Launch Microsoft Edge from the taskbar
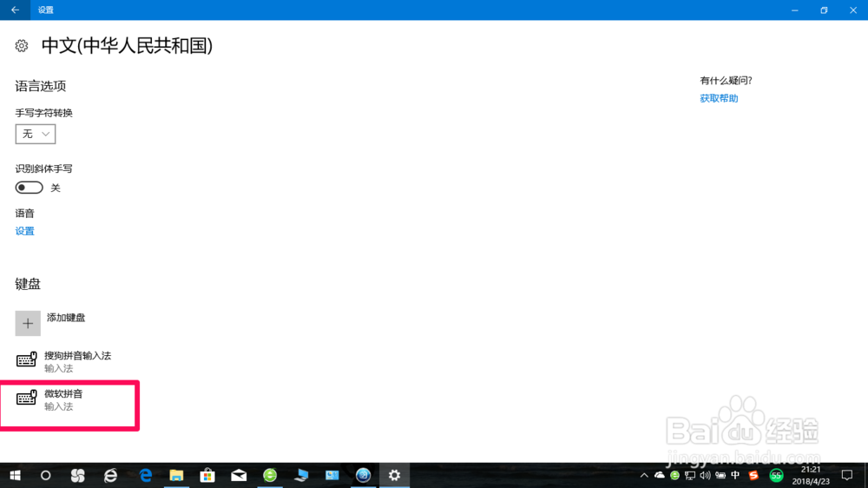 coord(146,475)
